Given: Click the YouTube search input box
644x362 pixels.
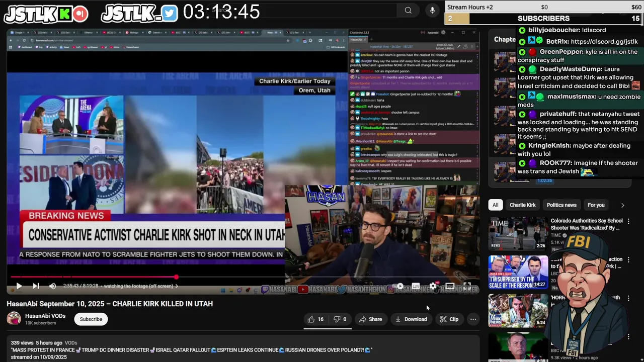Looking at the screenshot, I should (x=302, y=10).
